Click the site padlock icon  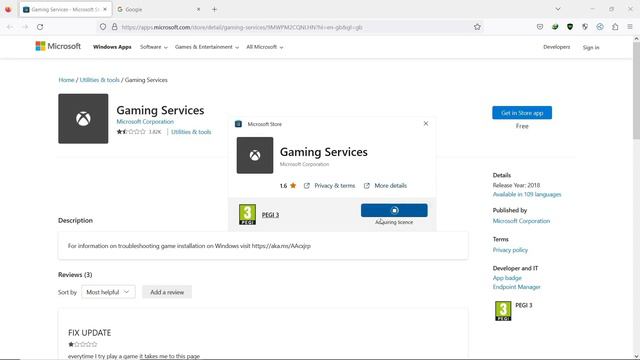coord(115,27)
